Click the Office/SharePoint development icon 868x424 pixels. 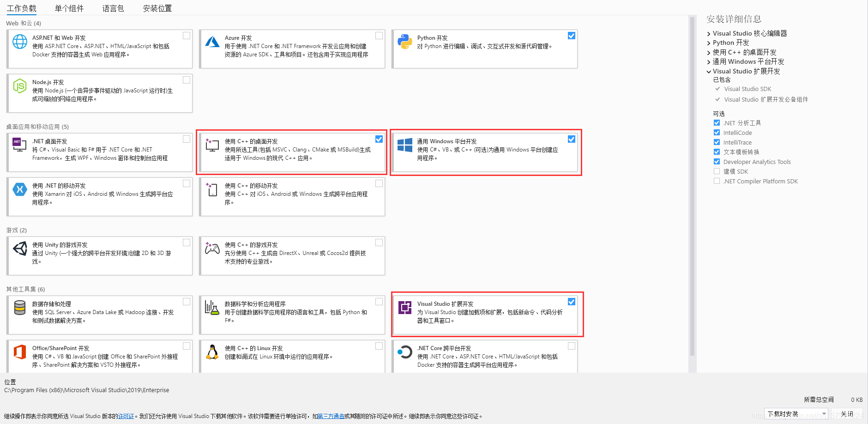click(19, 352)
